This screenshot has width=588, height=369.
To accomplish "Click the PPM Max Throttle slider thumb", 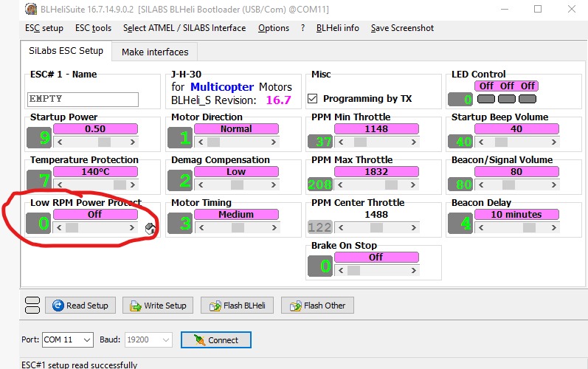I will point(391,185).
